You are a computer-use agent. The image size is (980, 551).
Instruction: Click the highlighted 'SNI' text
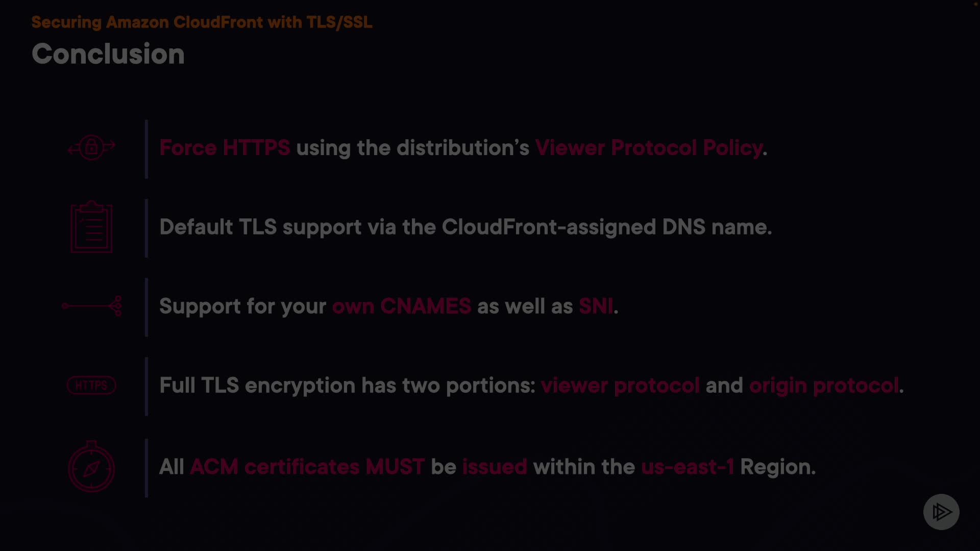(x=596, y=306)
